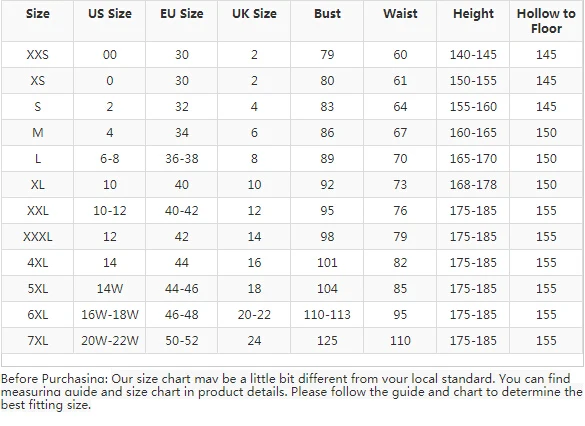The width and height of the screenshot is (585, 426).
Task: Select the XXS size row label
Action: click(x=38, y=54)
